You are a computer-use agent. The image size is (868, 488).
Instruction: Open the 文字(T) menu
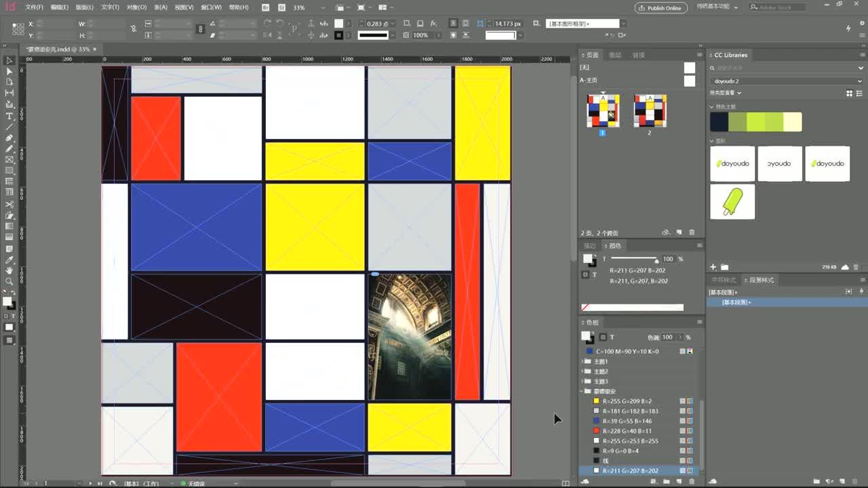pyautogui.click(x=110, y=7)
